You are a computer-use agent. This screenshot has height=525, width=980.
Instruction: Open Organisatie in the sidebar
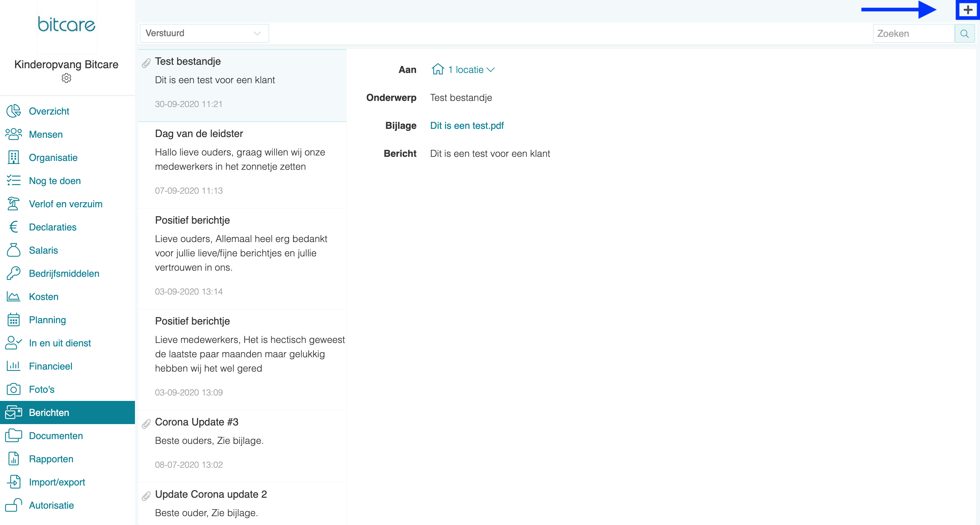(x=67, y=157)
